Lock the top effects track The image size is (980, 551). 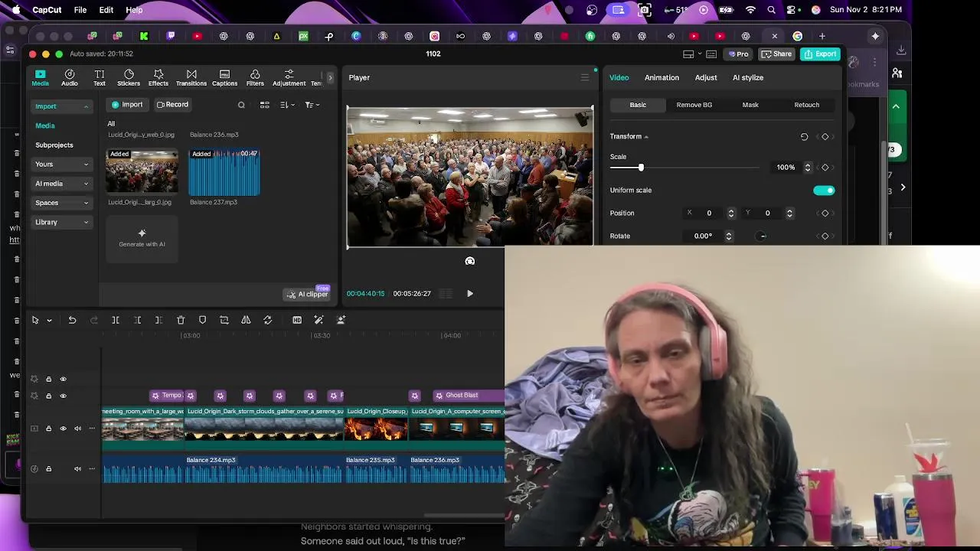48,379
